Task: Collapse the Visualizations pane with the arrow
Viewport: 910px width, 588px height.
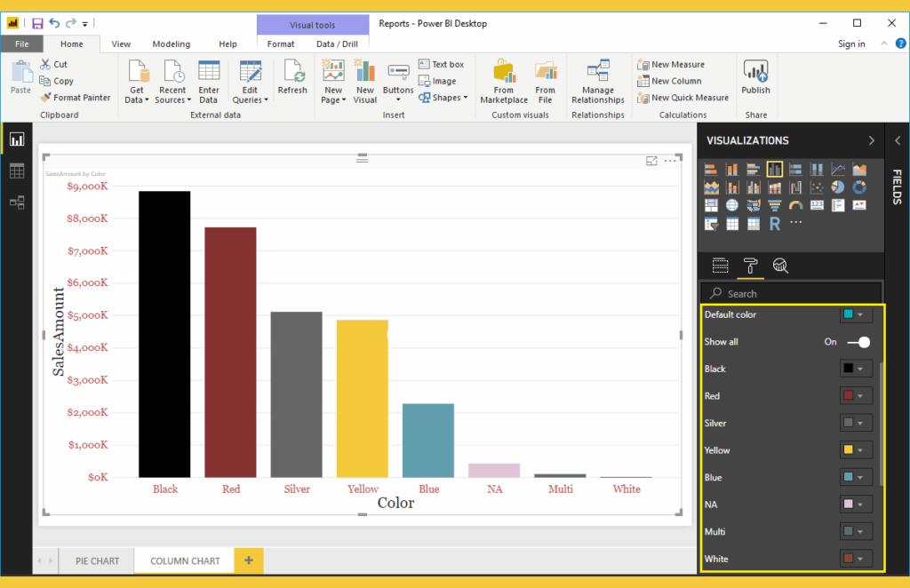Action: [871, 141]
